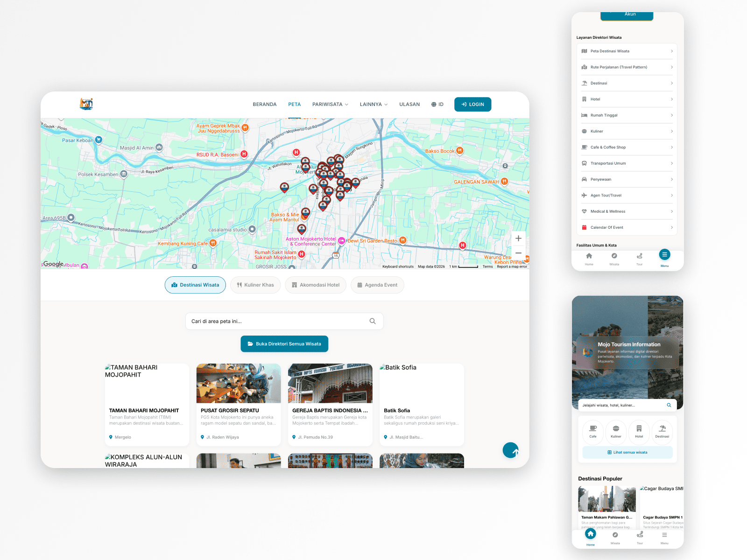Click the Bakso Bocok restaurant marker

[x=460, y=150]
